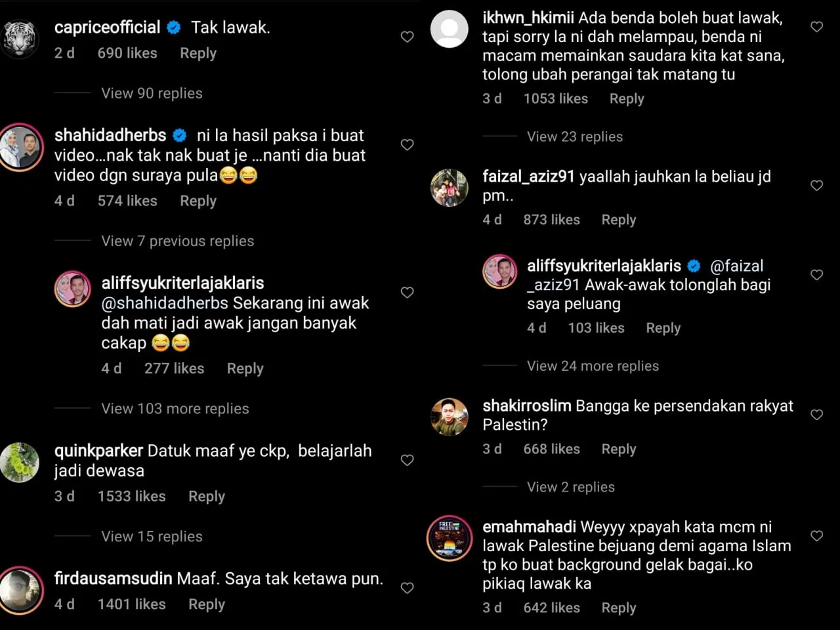Image resolution: width=840 pixels, height=630 pixels.
Task: Open ikhwn_hkimii's default profile avatar
Action: 450,29
